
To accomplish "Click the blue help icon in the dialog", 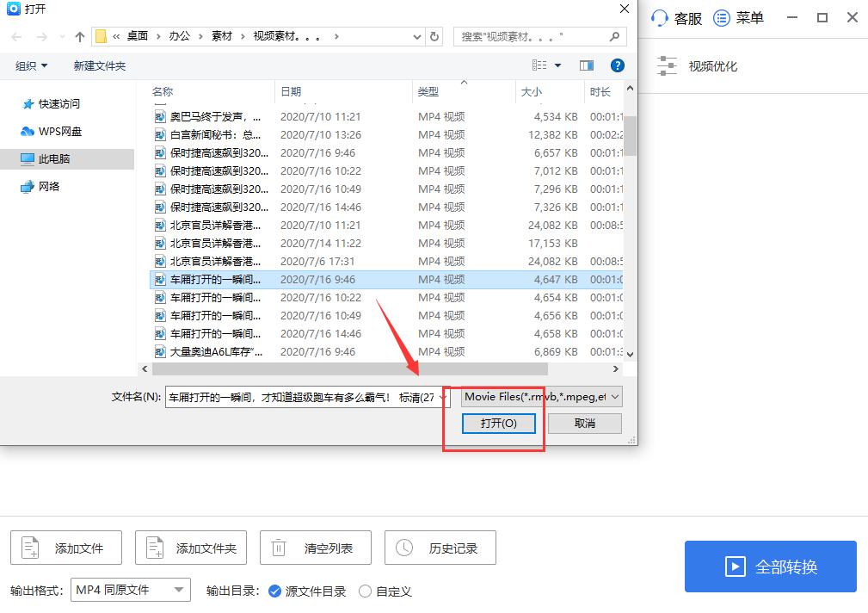I will (x=618, y=65).
